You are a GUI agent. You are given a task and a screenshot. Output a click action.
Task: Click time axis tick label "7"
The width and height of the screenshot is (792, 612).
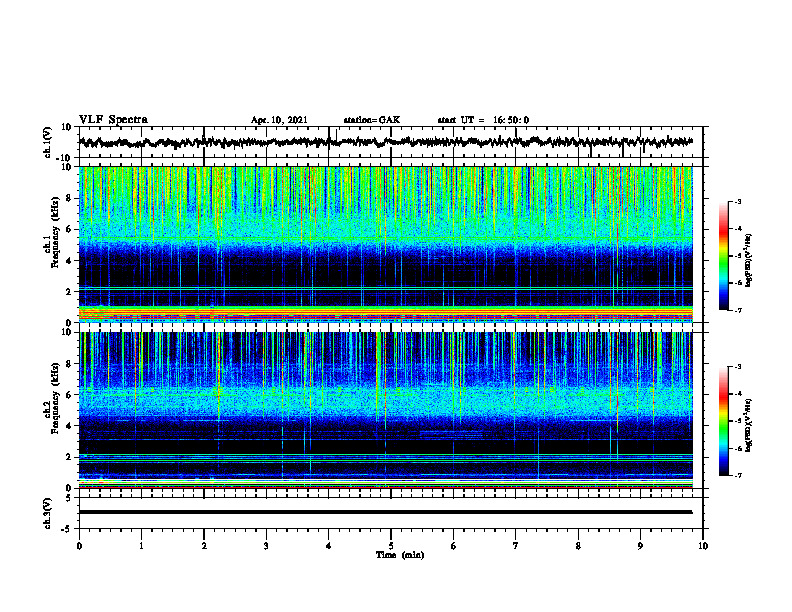pos(516,546)
